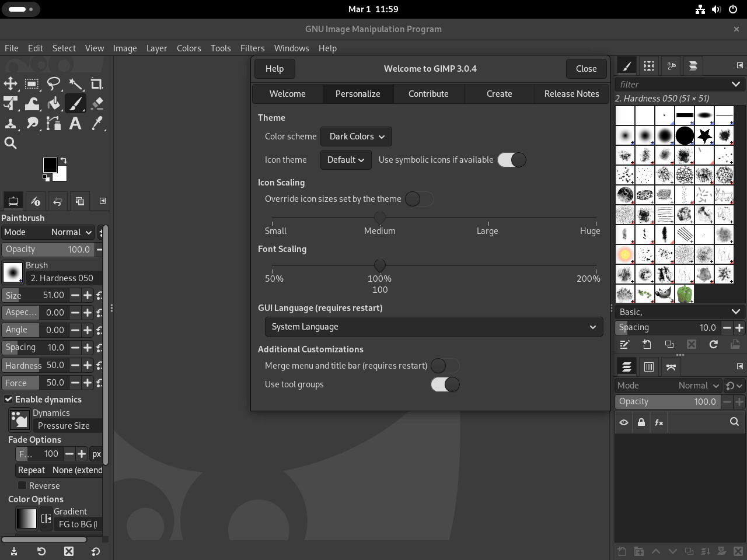Open the Filters menu
Image resolution: width=747 pixels, height=560 pixels.
[252, 48]
